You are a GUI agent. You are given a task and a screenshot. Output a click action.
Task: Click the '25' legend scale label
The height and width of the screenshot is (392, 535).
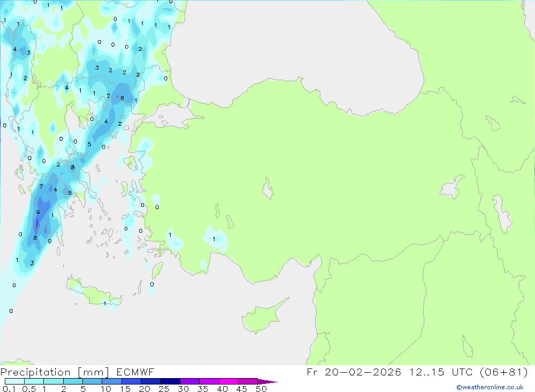pos(164,389)
